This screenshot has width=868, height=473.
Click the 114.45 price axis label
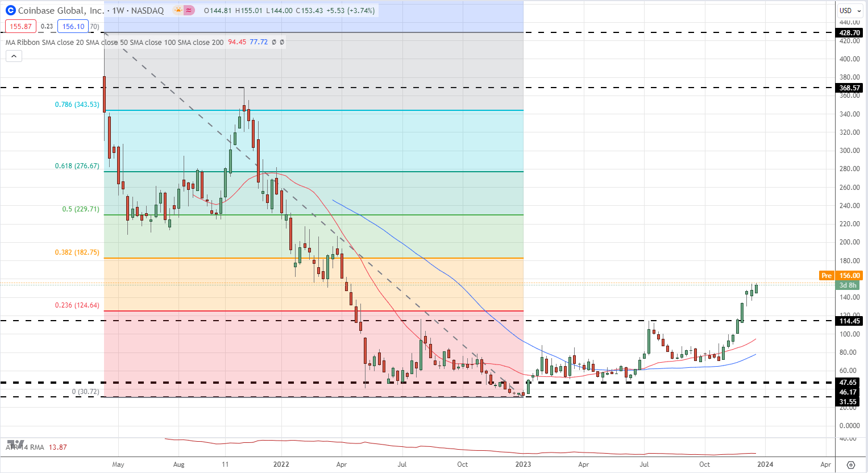coord(850,321)
